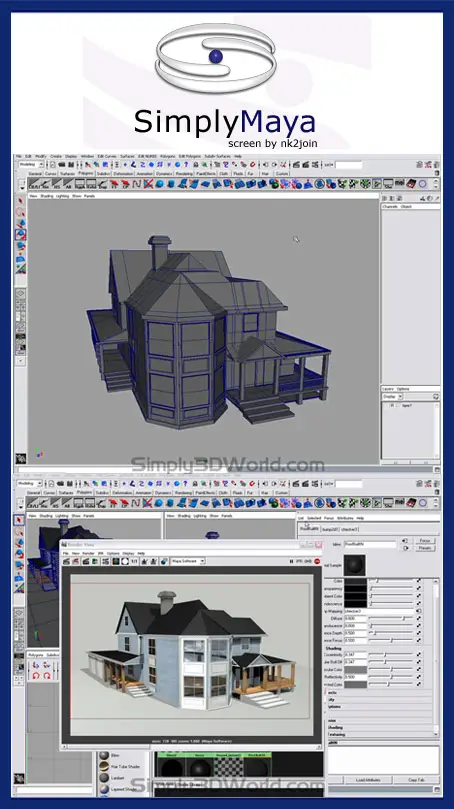Click the Diffuse value field showing 0.800
This screenshot has height=809, width=454.
(355, 618)
